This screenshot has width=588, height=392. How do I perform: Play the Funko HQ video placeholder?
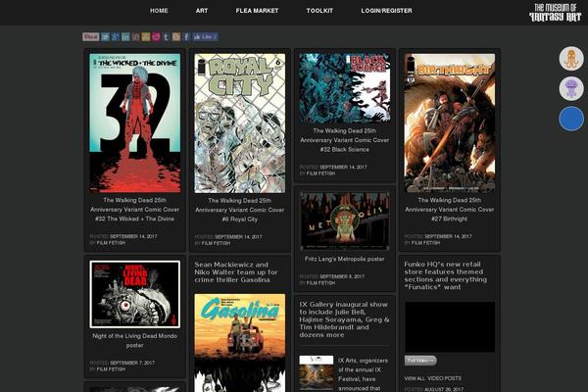click(x=450, y=326)
